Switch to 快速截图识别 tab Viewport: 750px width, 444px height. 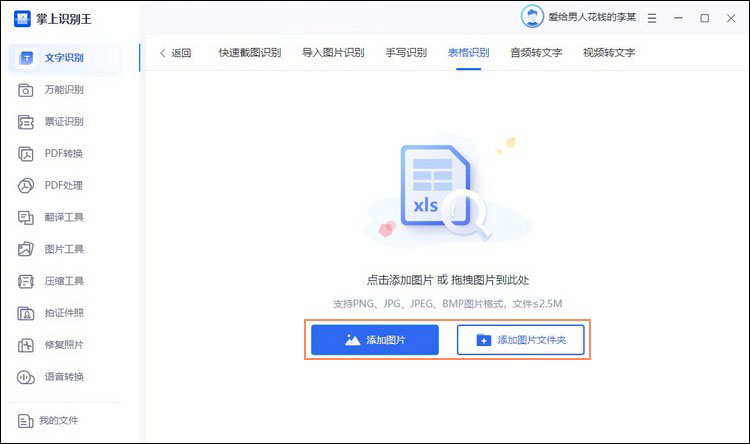coord(250,53)
